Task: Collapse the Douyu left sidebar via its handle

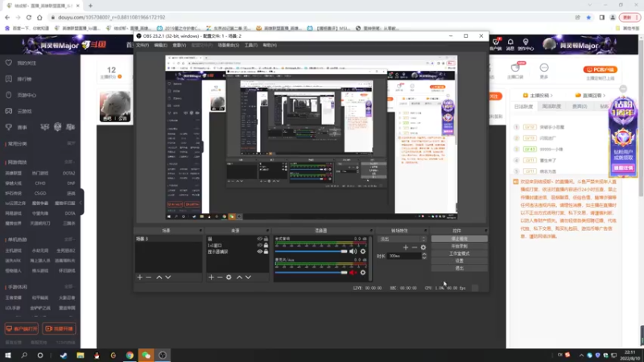Action: pyautogui.click(x=82, y=202)
